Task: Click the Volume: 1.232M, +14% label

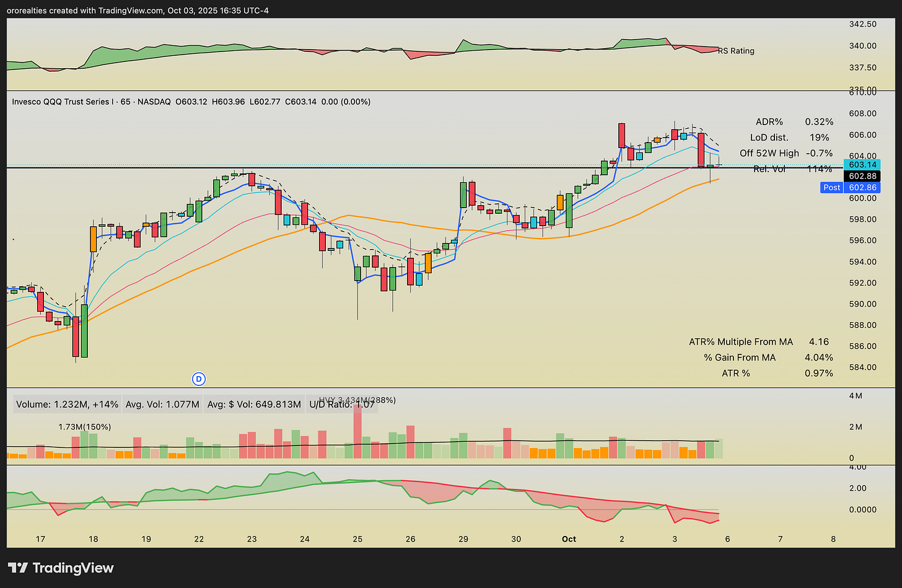Action: click(x=67, y=405)
